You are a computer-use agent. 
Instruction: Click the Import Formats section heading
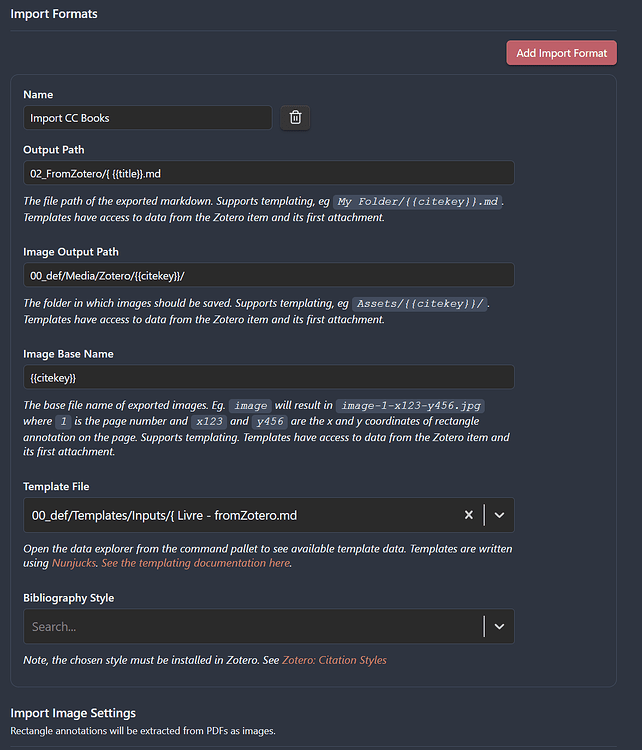[54, 14]
